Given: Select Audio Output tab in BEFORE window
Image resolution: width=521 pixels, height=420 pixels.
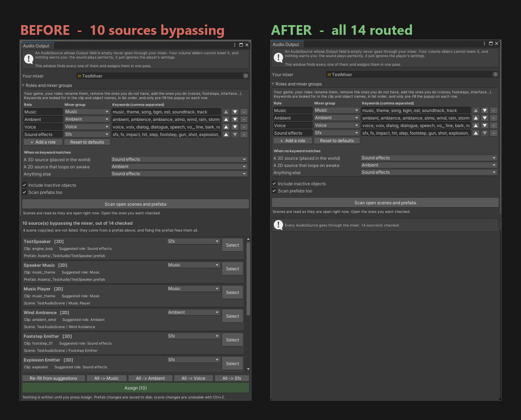Looking at the screenshot, I should pyautogui.click(x=36, y=46).
